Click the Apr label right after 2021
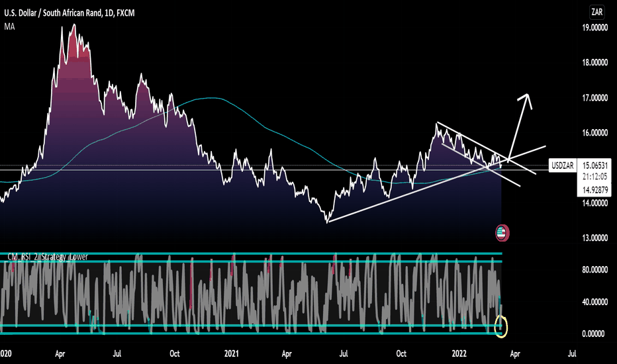Viewport: 617px width, 364px height. [x=287, y=354]
